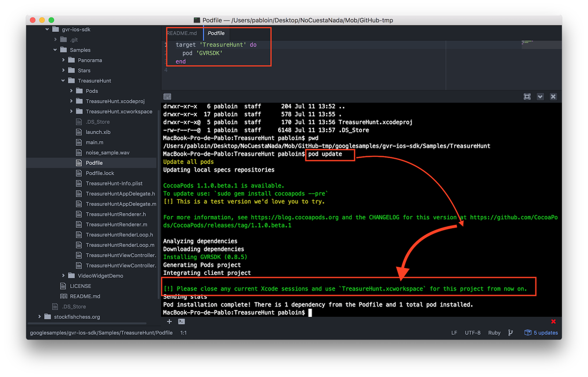Open the 5 updates link
Image resolution: width=588 pixels, height=377 pixels.
[x=546, y=333]
